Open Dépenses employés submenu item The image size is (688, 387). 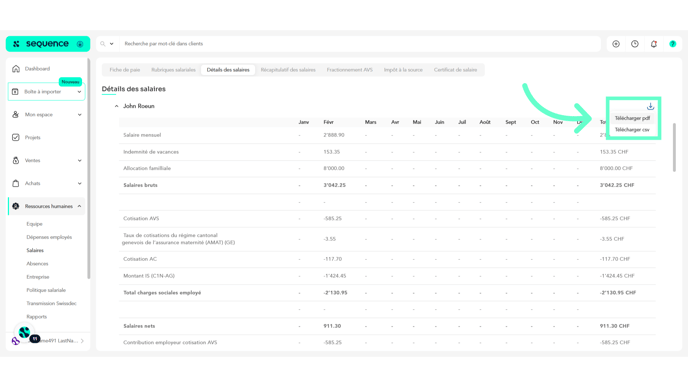49,237
